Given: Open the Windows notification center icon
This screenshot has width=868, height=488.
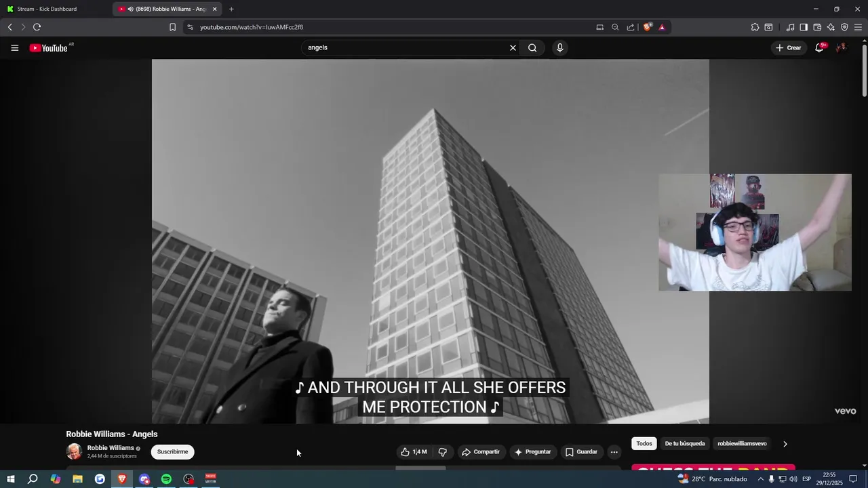Looking at the screenshot, I should [x=853, y=479].
